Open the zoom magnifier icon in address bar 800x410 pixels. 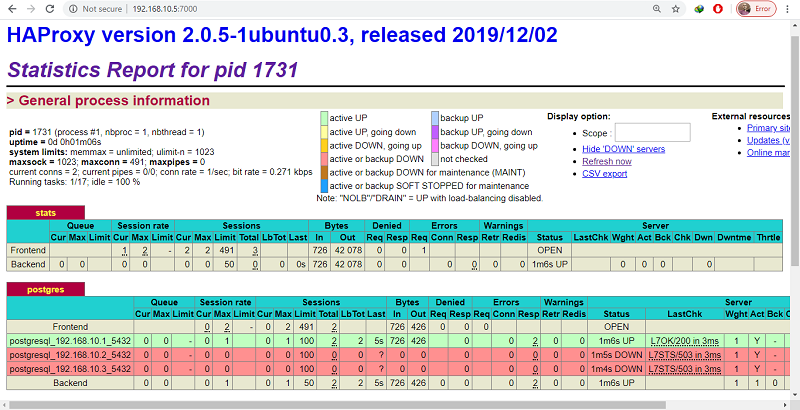click(x=657, y=9)
